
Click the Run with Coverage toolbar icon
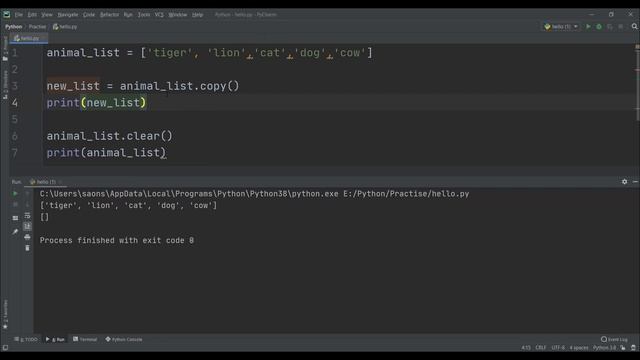[x=610, y=27]
